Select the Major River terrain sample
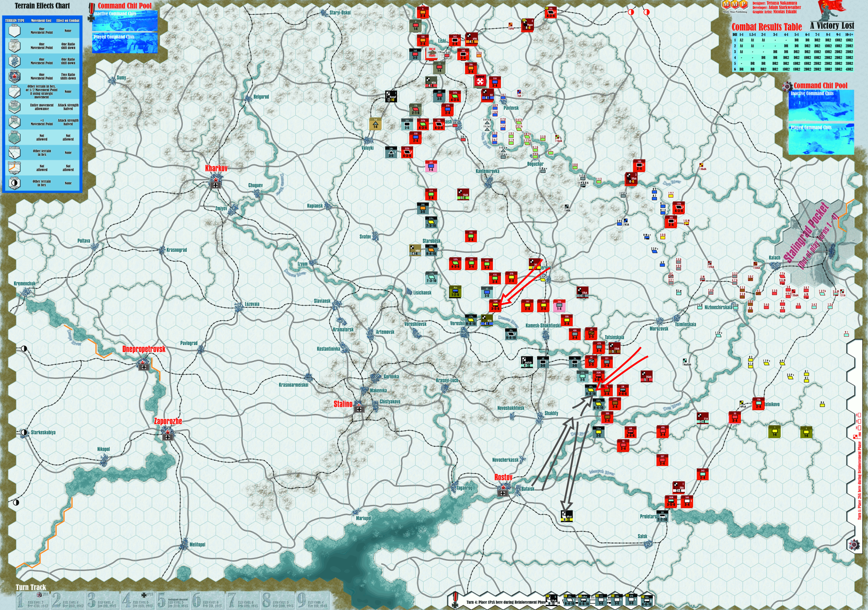 pos(14,107)
